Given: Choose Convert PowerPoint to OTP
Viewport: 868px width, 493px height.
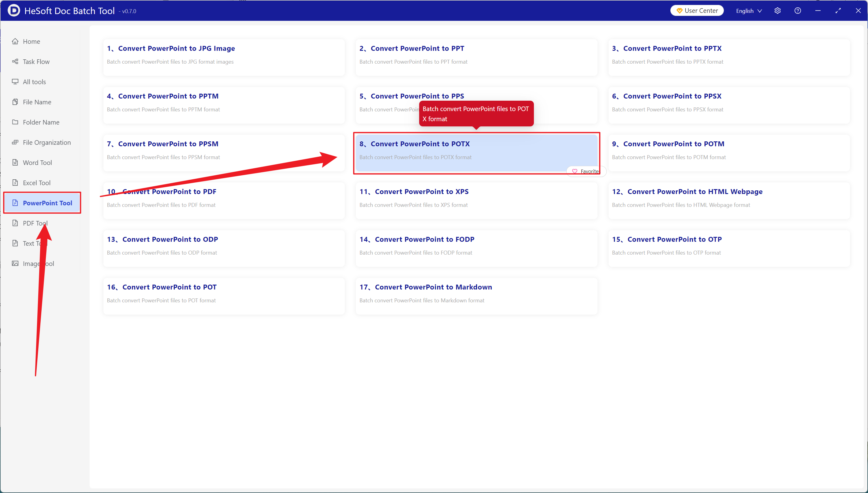Looking at the screenshot, I should coord(729,248).
